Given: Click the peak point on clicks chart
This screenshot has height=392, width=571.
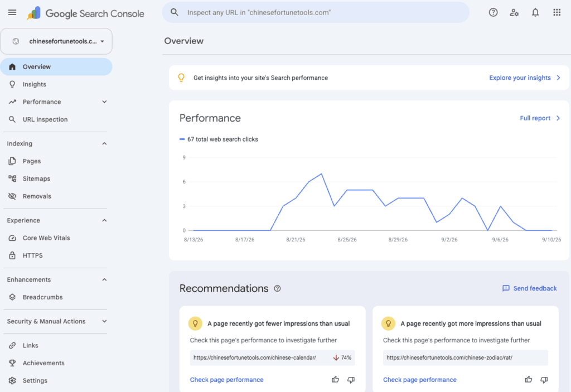Looking at the screenshot, I should (x=322, y=174).
